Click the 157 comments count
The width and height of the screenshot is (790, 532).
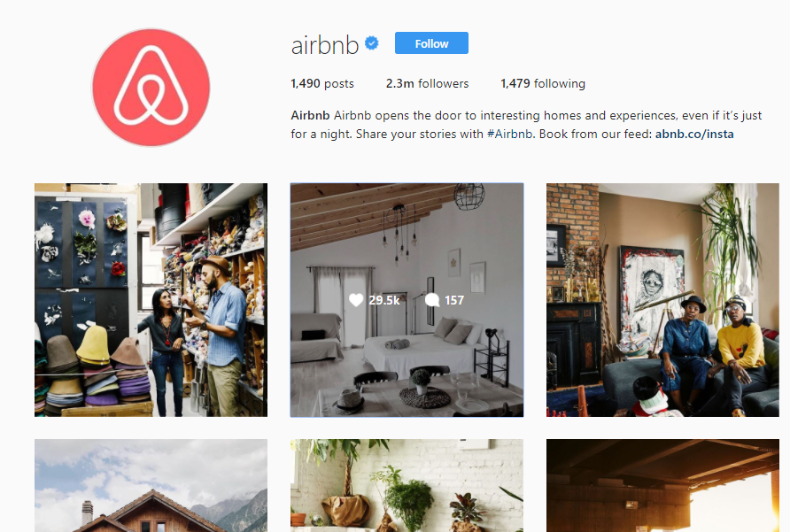pyautogui.click(x=454, y=300)
